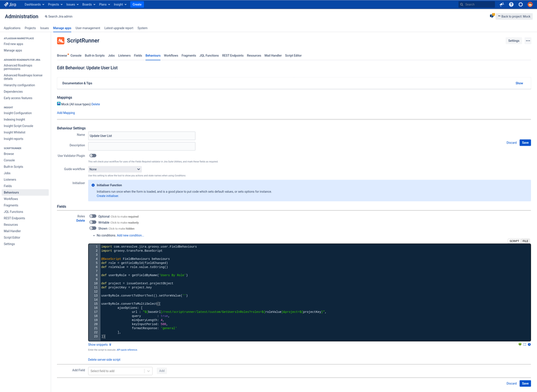The height and width of the screenshot is (392, 537).
Task: Open the Listeners section in ScriptRunner
Action: pos(124,55)
